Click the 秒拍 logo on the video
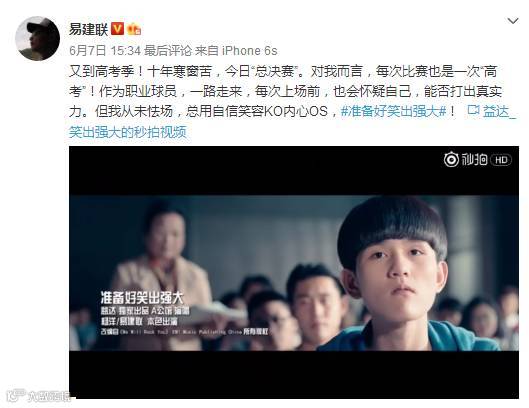The image size is (529, 408). pyautogui.click(x=466, y=160)
